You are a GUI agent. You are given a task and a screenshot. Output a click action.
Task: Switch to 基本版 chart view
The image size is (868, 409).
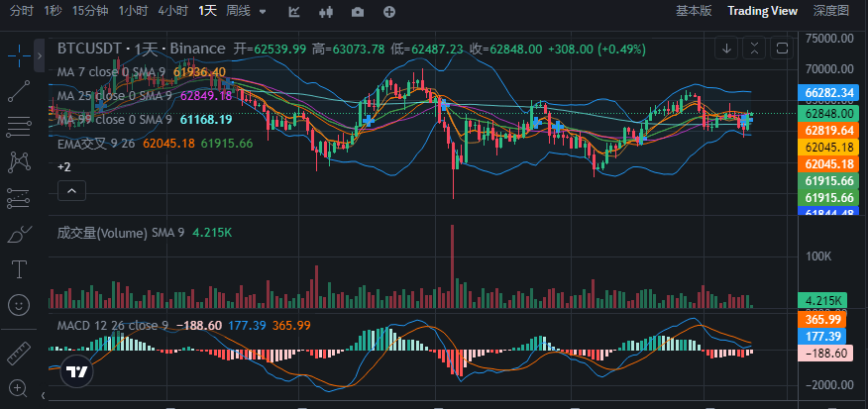tap(694, 11)
